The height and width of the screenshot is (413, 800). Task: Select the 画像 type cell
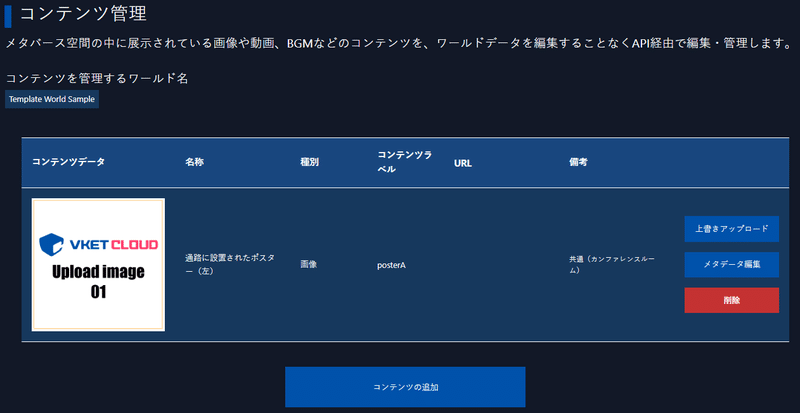point(309,265)
